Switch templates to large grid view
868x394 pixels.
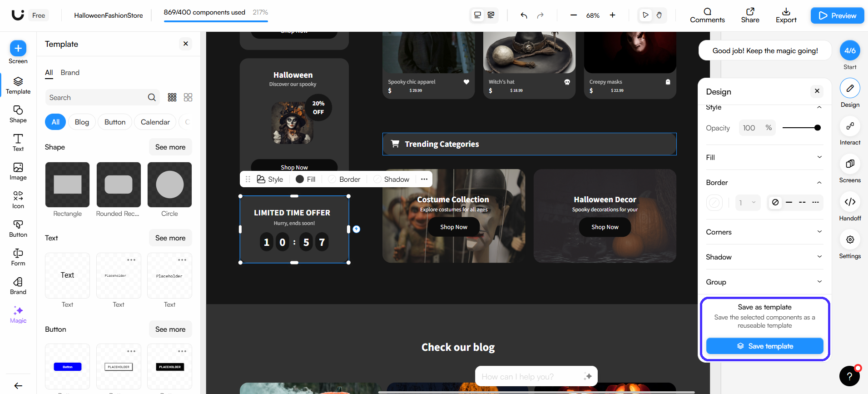[x=188, y=97]
